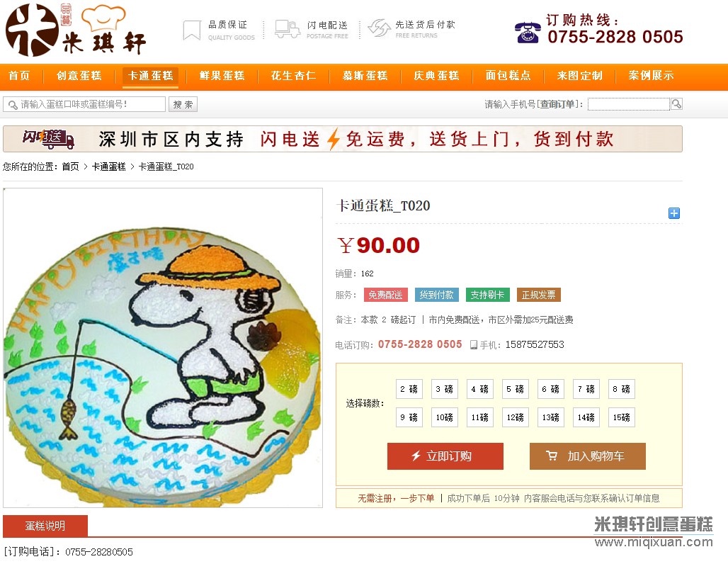728x564 pixels.
Task: Click the blue plus icon near product title
Action: point(674,213)
